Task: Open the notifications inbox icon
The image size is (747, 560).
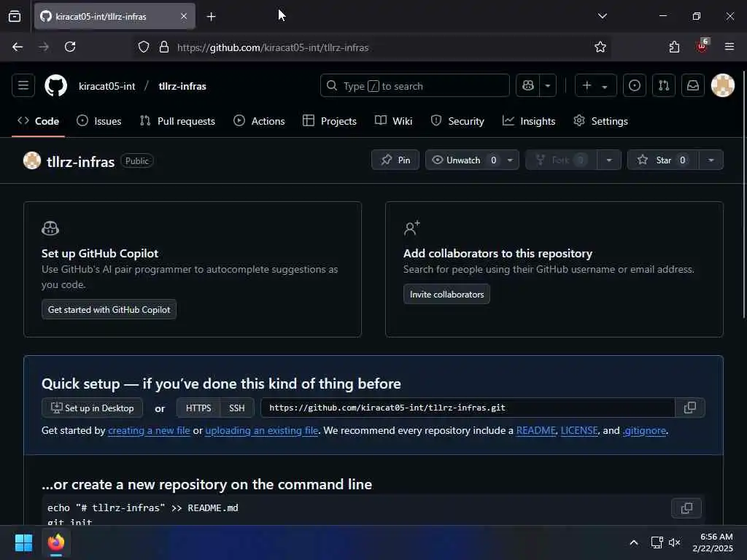Action: tap(693, 86)
